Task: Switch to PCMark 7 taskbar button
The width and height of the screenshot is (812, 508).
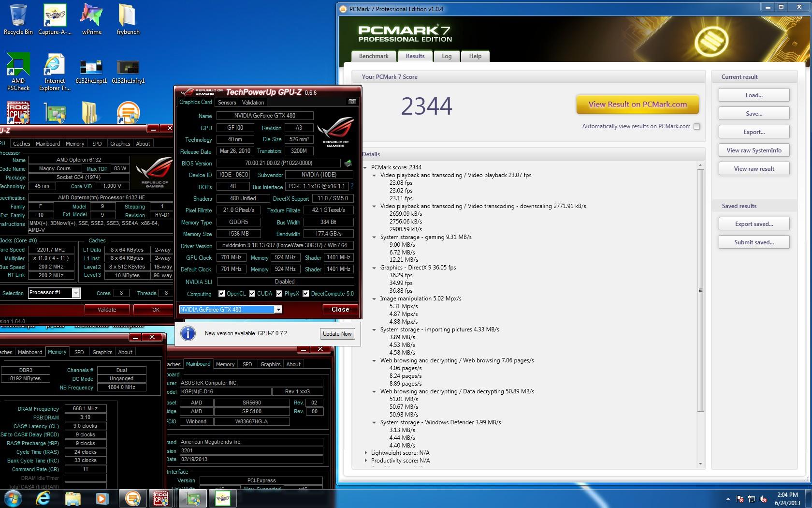Action: coord(132,498)
